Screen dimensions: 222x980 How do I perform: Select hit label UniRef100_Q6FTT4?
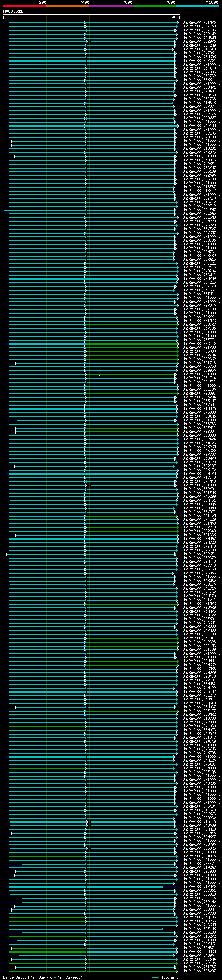click(199, 340)
